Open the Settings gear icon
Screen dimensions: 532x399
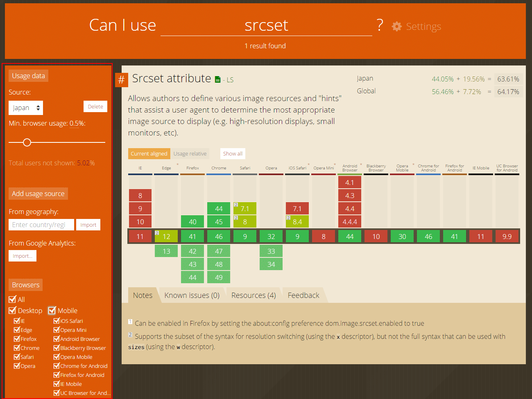pos(396,27)
